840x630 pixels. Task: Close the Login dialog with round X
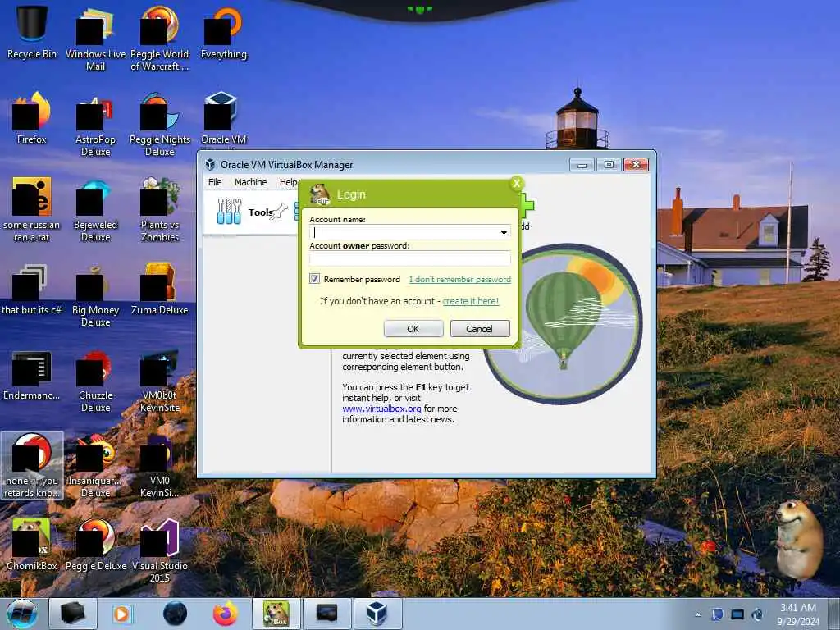point(517,184)
